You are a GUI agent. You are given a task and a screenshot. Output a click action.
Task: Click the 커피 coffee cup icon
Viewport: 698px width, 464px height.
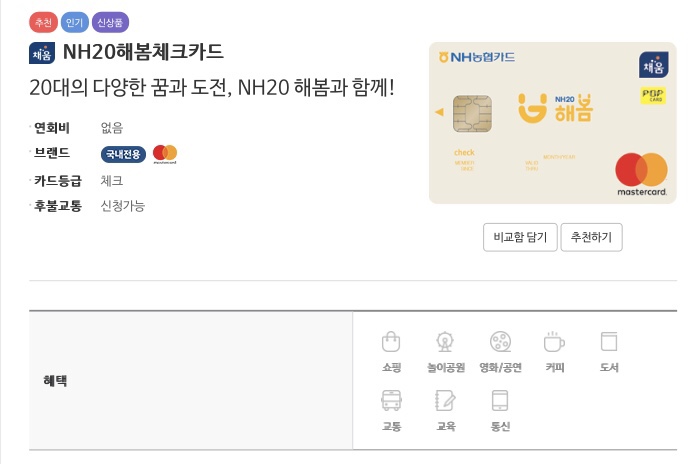point(554,342)
